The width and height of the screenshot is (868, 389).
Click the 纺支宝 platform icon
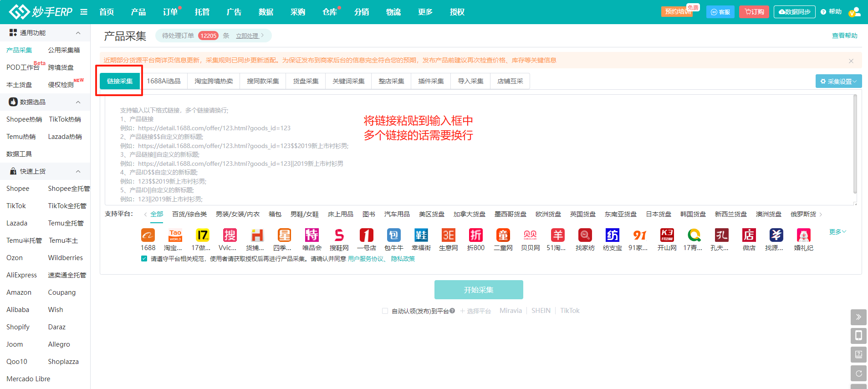click(613, 235)
